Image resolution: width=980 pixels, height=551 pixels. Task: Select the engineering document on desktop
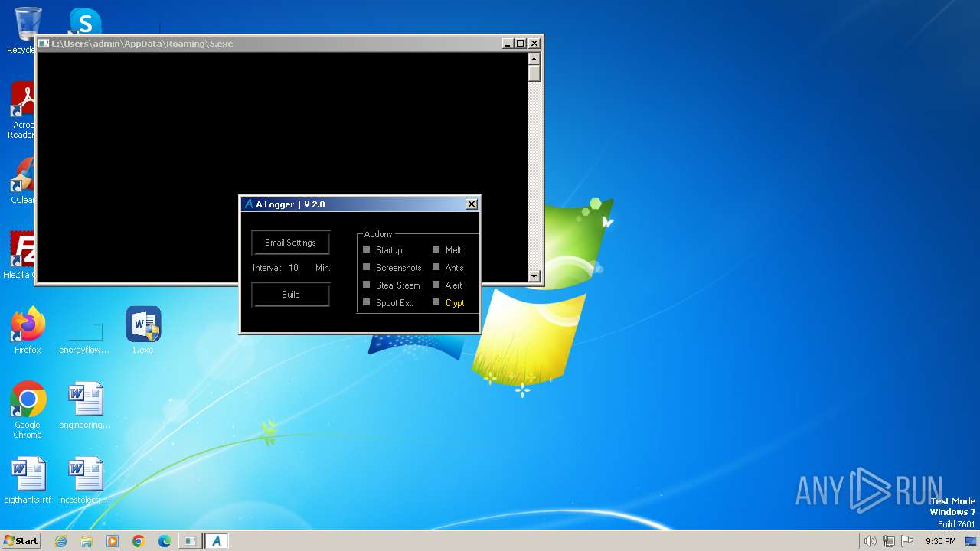(x=84, y=406)
